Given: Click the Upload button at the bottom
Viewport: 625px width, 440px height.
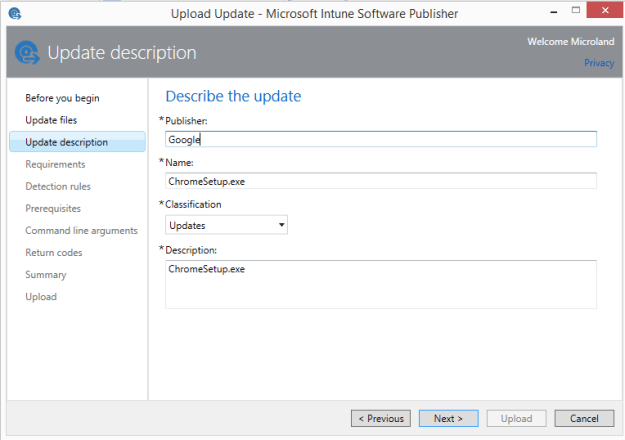Looking at the screenshot, I should (516, 418).
